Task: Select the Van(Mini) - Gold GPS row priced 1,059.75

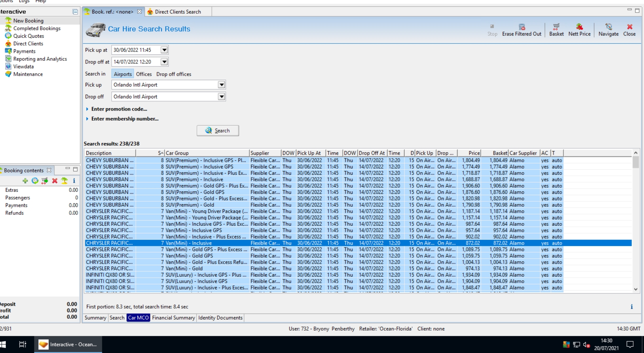Action: click(358, 256)
